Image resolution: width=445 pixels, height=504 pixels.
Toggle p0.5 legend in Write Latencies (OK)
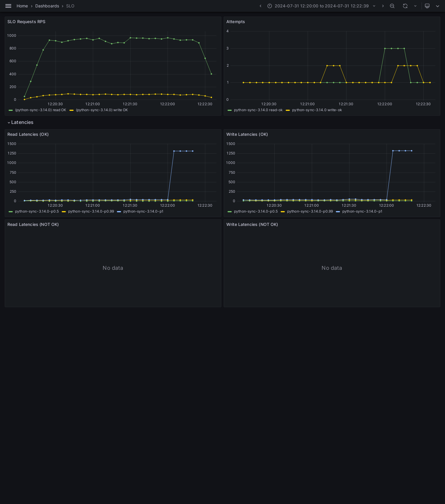256,211
